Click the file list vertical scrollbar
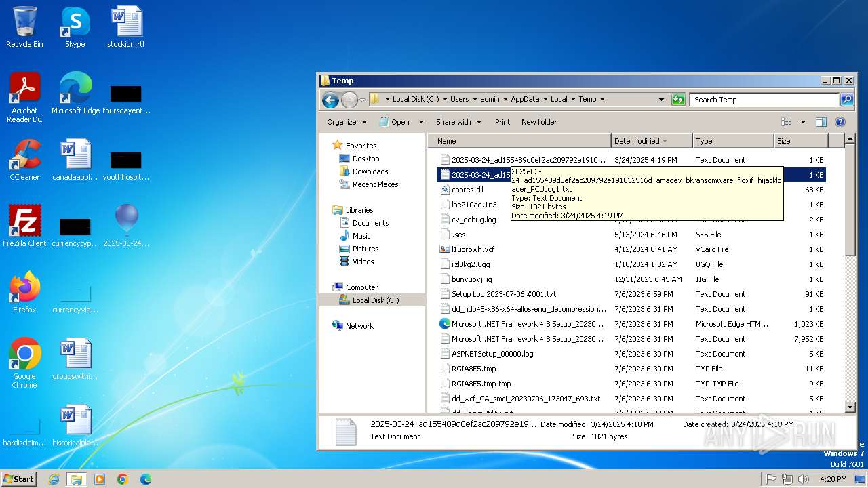The width and height of the screenshot is (868, 488). click(850, 201)
